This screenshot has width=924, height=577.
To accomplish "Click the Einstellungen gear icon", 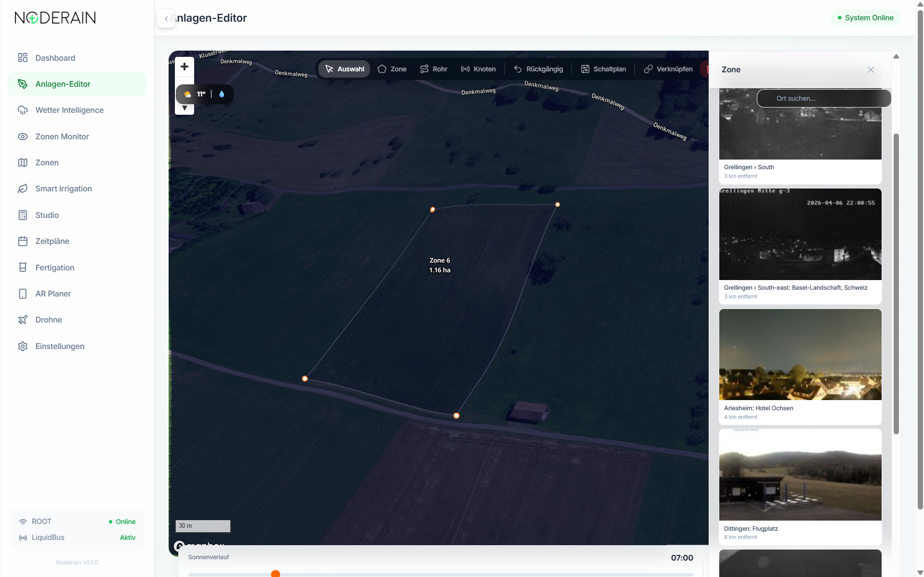I will point(23,346).
